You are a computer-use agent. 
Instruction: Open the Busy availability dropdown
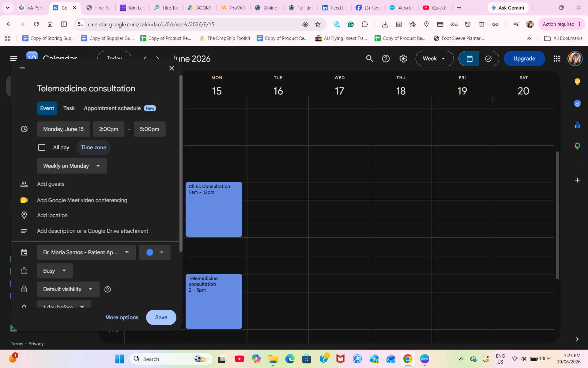coord(55,271)
